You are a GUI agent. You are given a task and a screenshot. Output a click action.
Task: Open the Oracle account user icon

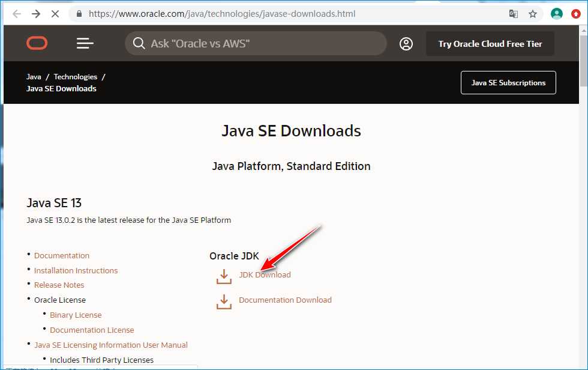(406, 44)
